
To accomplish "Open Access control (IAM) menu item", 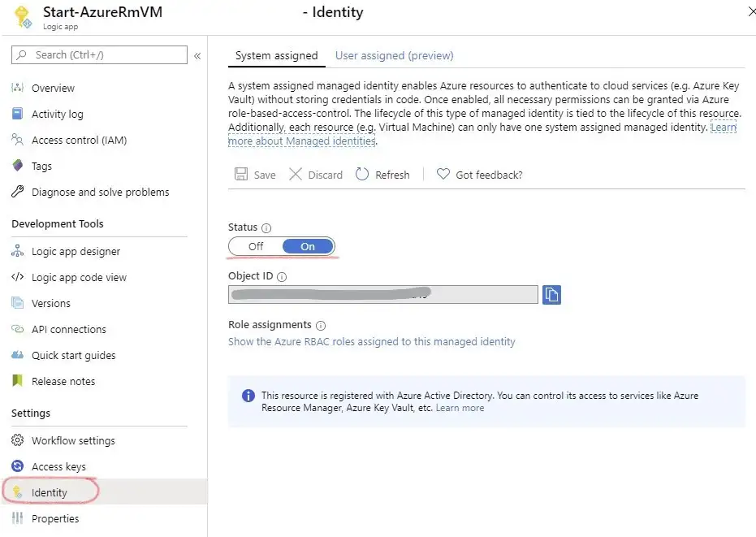I will (79, 140).
